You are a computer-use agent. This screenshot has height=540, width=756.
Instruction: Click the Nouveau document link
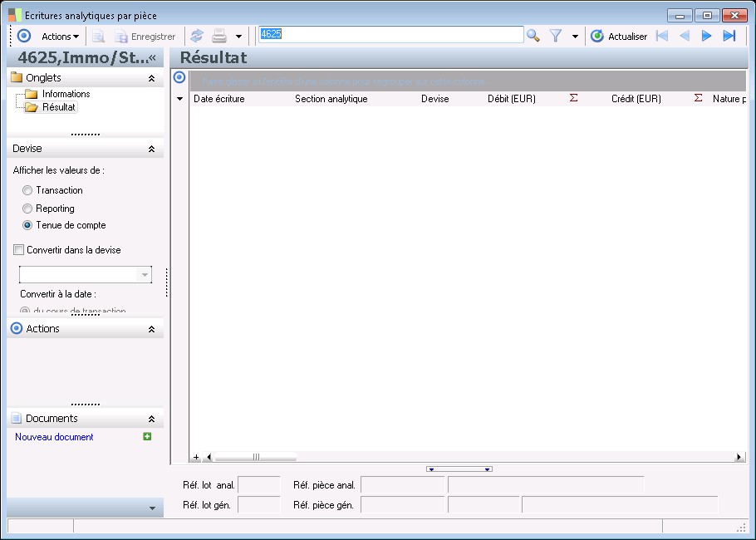click(x=54, y=437)
